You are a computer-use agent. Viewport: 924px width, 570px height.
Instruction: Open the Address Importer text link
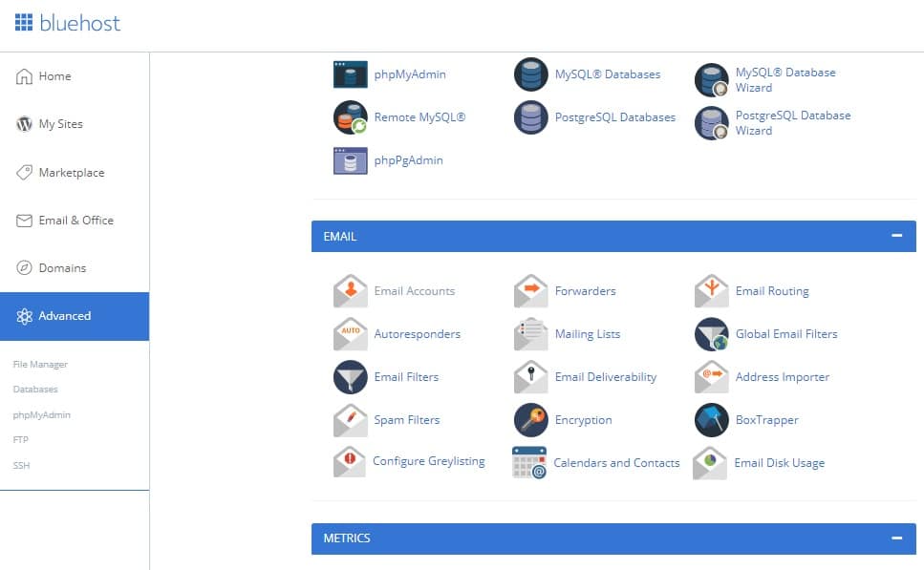782,377
